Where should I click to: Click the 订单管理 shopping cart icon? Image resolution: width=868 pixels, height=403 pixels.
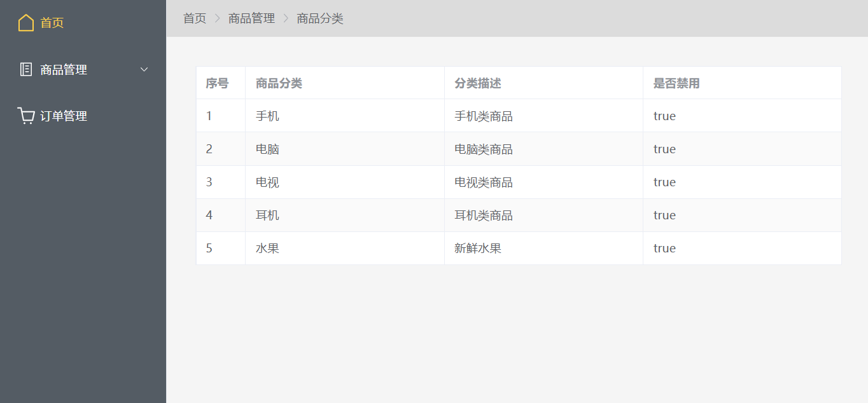(26, 116)
